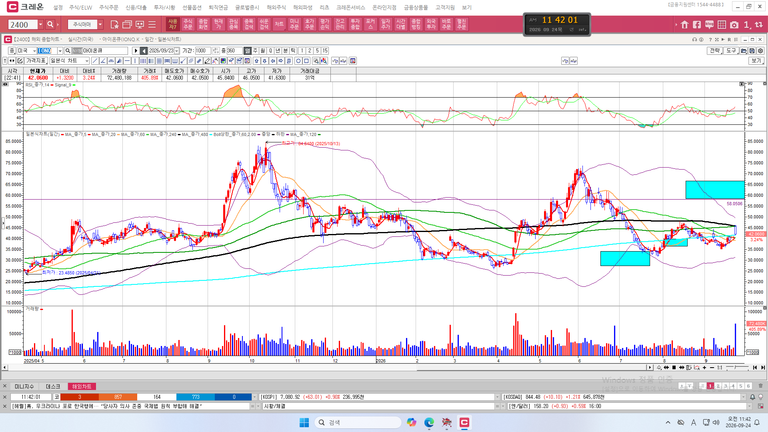
Task: Select the vertical line drawing tool
Action: pos(135,61)
